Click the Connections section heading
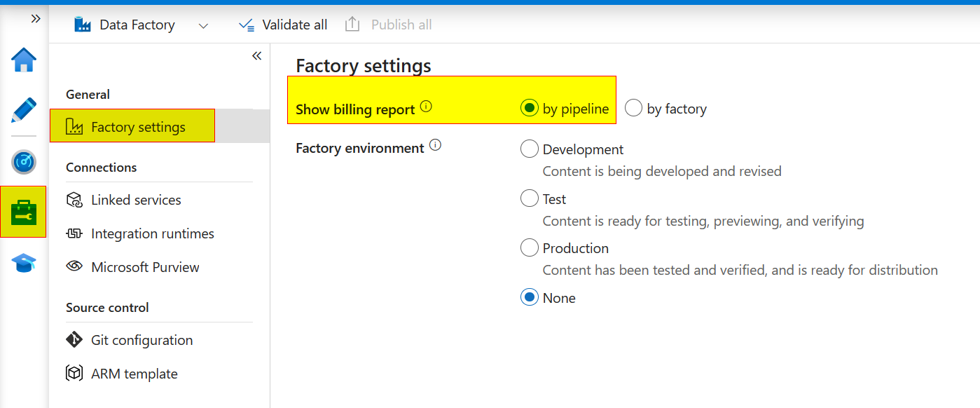980x408 pixels. [x=102, y=167]
